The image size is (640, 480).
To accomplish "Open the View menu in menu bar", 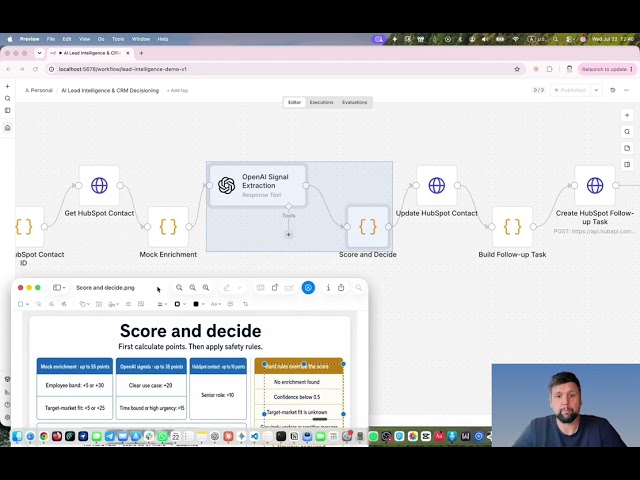I will point(84,39).
